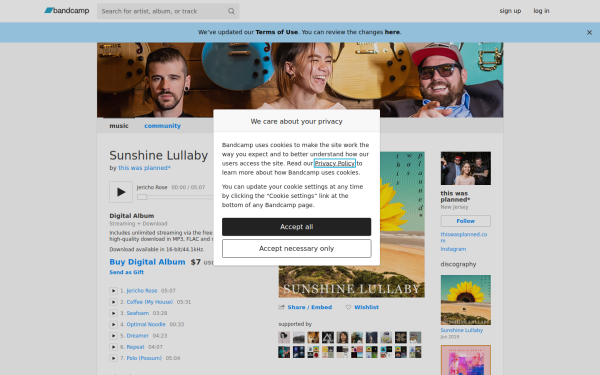Click the share arrow icon
Screen dimensions: 600x375
click(x=282, y=307)
